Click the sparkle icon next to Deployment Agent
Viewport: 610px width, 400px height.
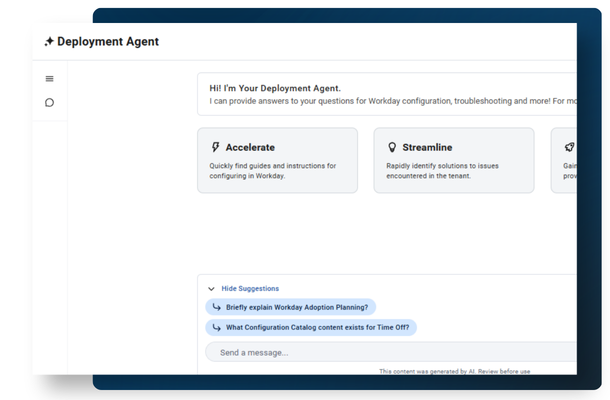[x=49, y=41]
